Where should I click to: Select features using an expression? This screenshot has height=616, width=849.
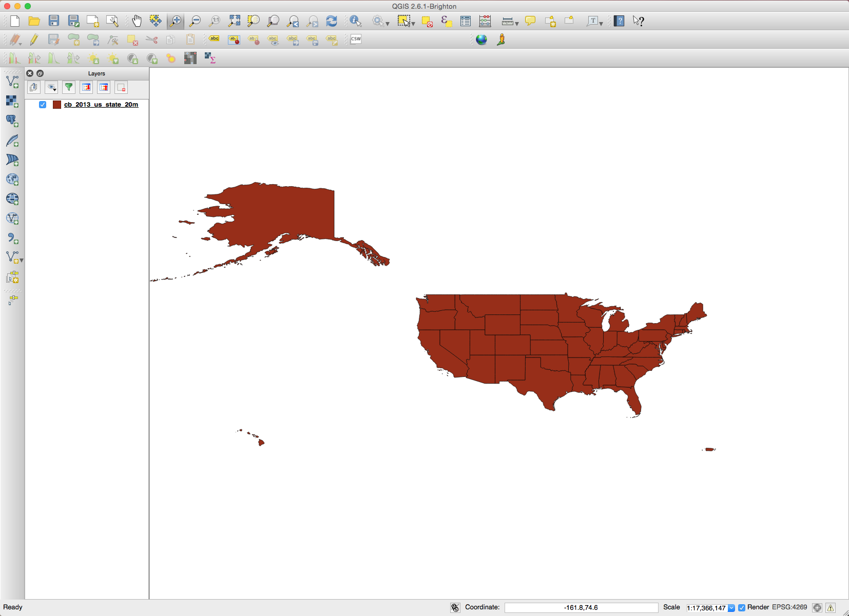(447, 21)
